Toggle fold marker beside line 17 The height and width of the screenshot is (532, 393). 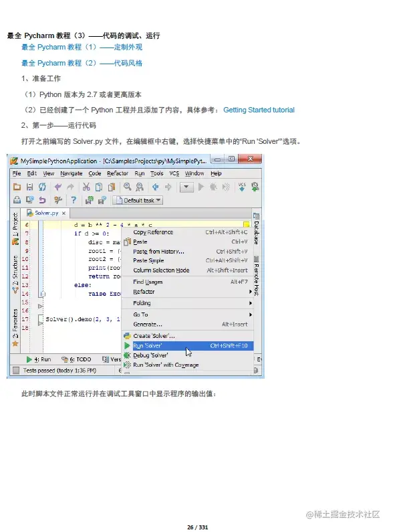tap(41, 319)
